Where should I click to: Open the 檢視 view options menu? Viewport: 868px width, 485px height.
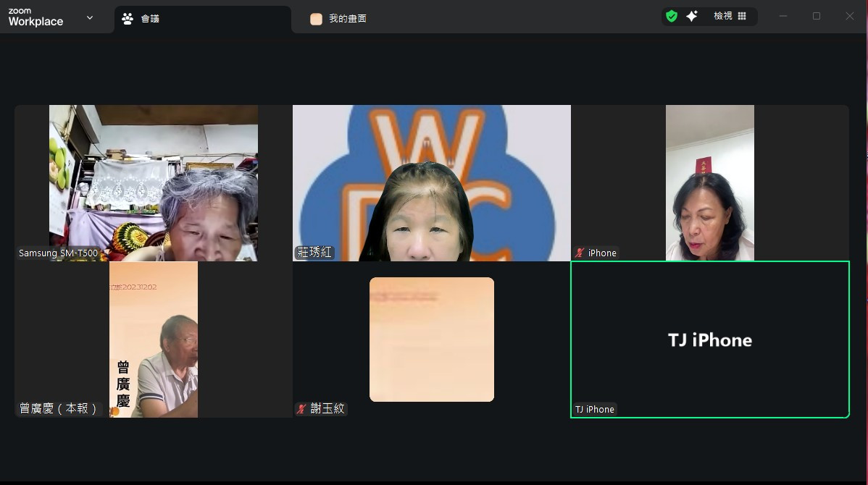click(x=723, y=16)
